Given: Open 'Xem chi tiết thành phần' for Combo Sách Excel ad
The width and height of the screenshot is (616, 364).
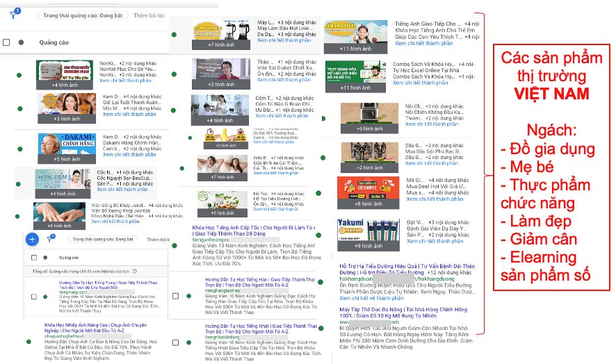Looking at the screenshot, I should click(420, 83).
